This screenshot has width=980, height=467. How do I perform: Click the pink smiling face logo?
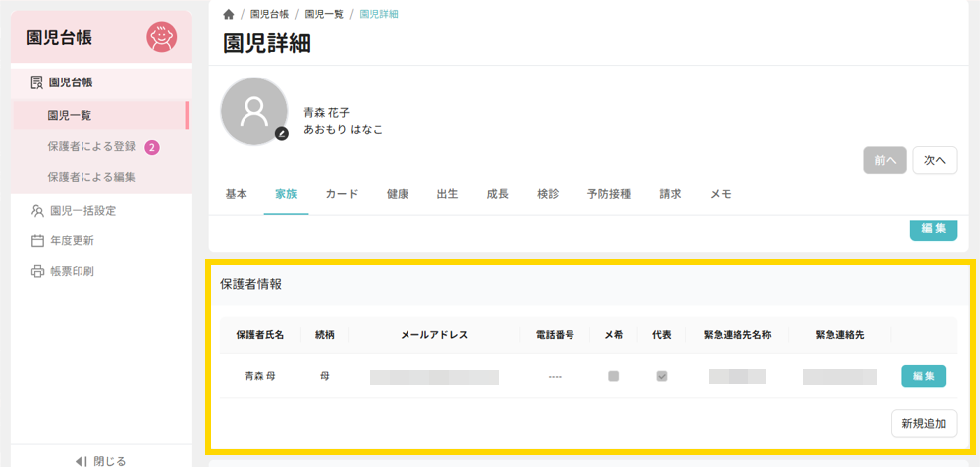161,38
